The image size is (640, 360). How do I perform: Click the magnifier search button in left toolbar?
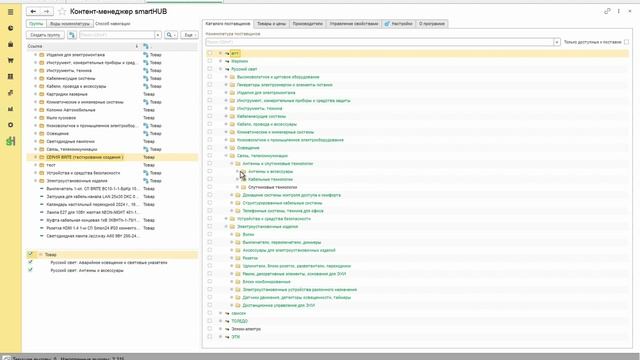coord(171,35)
